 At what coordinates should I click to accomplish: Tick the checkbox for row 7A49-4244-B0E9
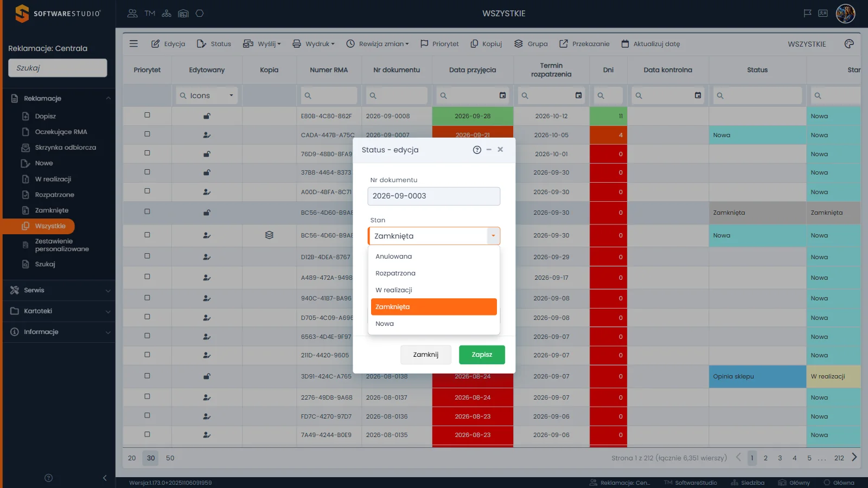click(x=147, y=434)
